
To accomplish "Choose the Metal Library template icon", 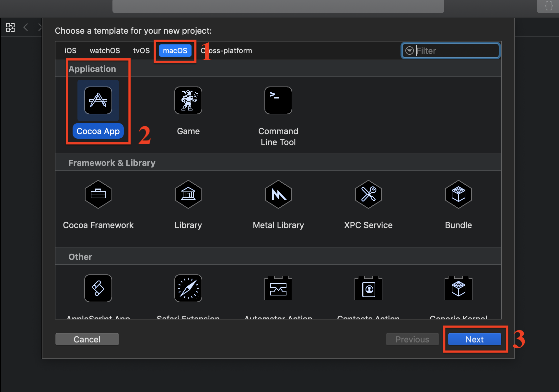I will pos(278,194).
